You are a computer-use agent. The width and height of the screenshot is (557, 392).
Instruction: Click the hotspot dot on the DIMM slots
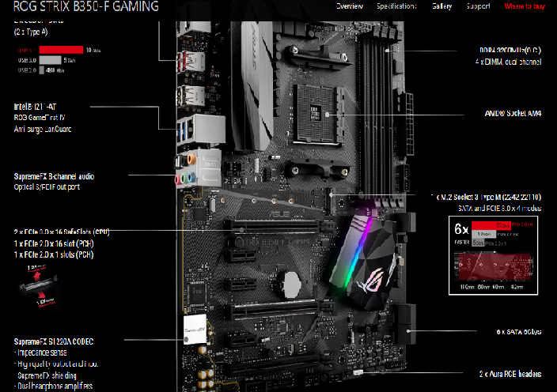pyautogui.click(x=387, y=51)
